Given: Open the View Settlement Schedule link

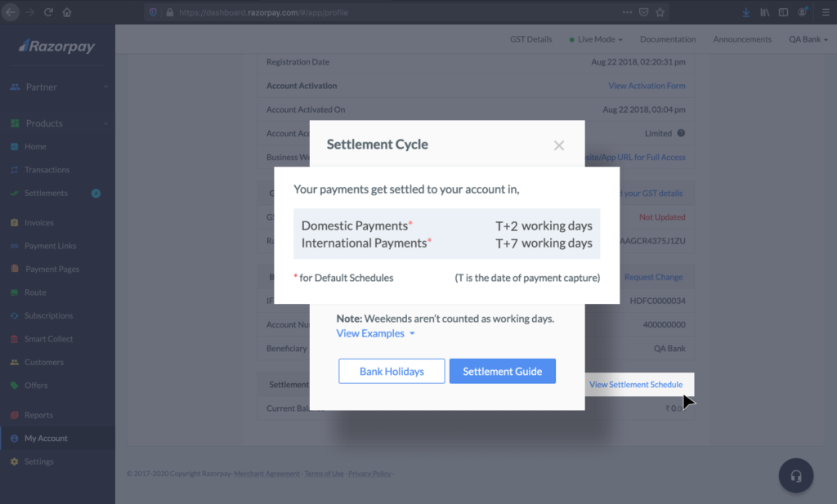Looking at the screenshot, I should click(636, 385).
